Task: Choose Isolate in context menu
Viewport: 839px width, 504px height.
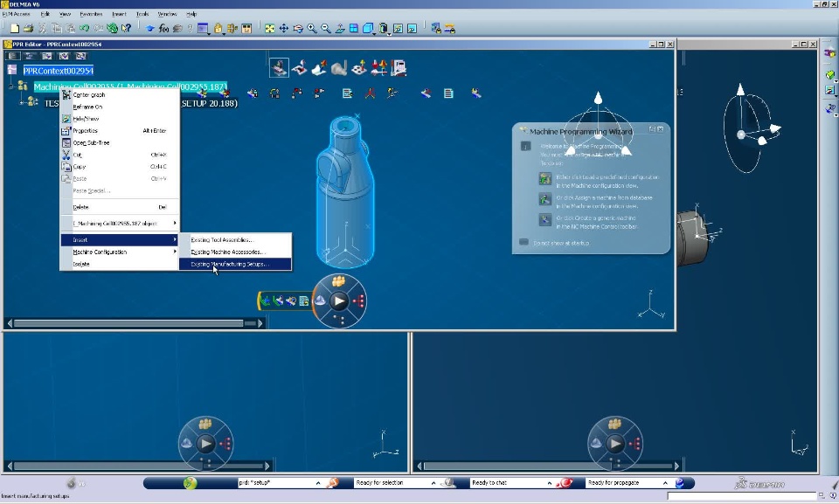Action: click(x=119, y=265)
